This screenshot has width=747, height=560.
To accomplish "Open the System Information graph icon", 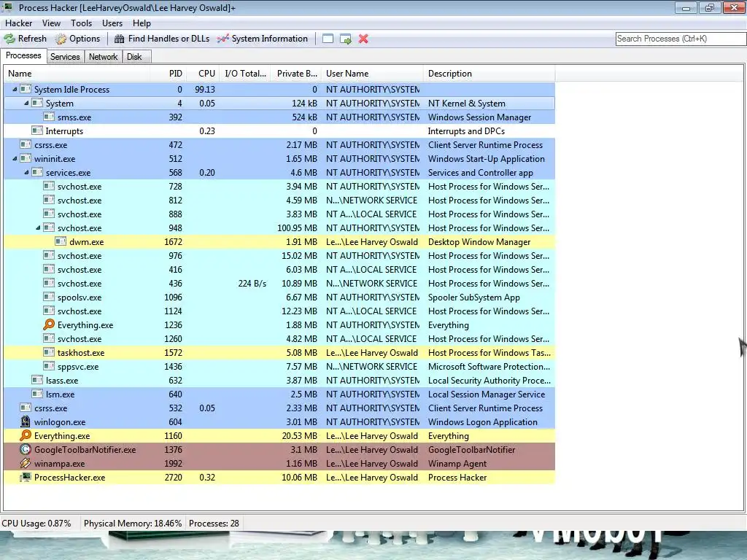I will pos(222,39).
